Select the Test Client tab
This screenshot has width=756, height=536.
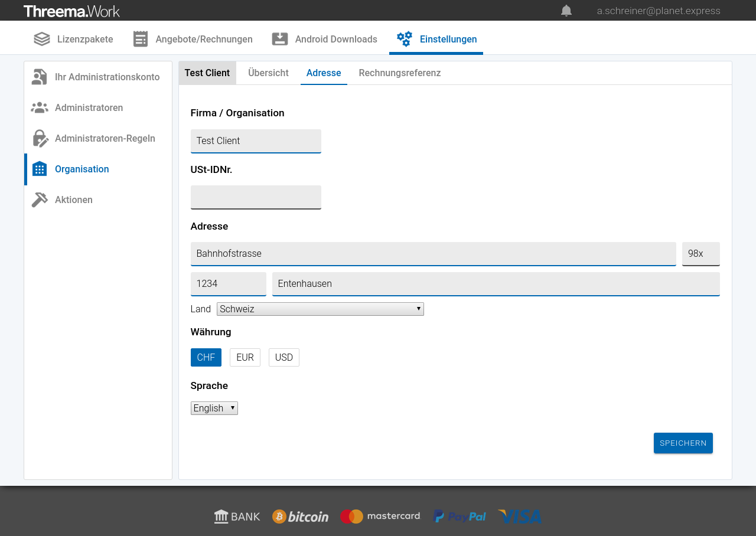[x=207, y=73]
